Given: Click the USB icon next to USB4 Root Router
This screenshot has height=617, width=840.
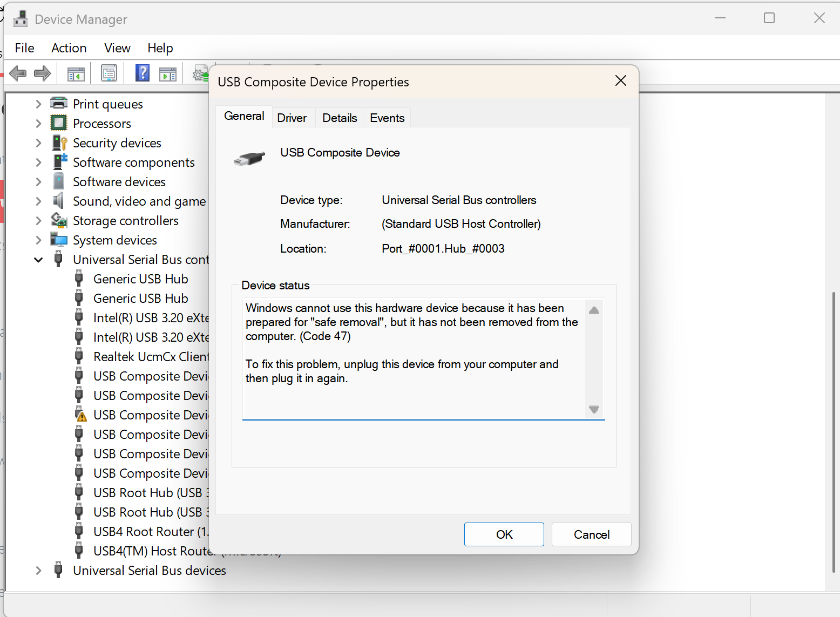Looking at the screenshot, I should 79,531.
